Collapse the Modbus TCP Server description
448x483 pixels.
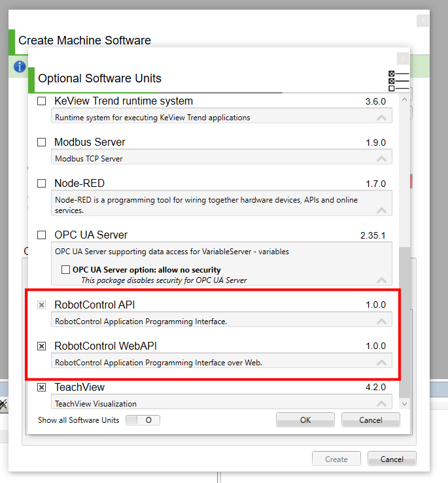381,159
